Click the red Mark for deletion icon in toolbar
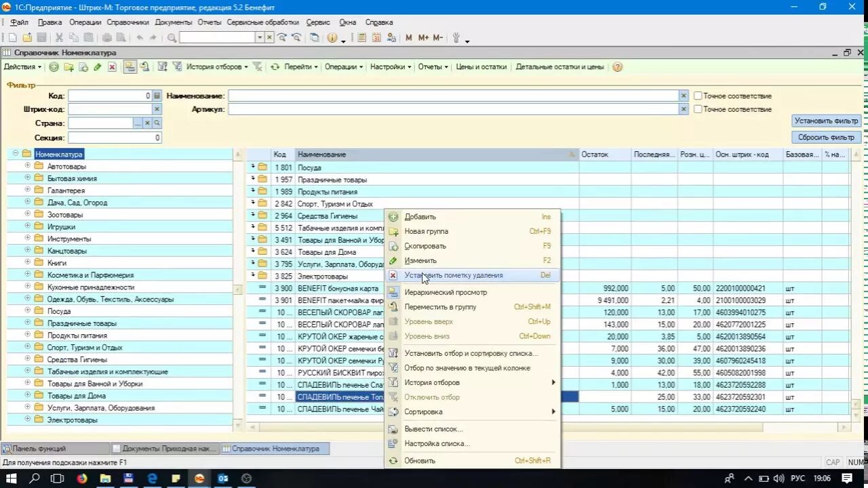 (112, 67)
